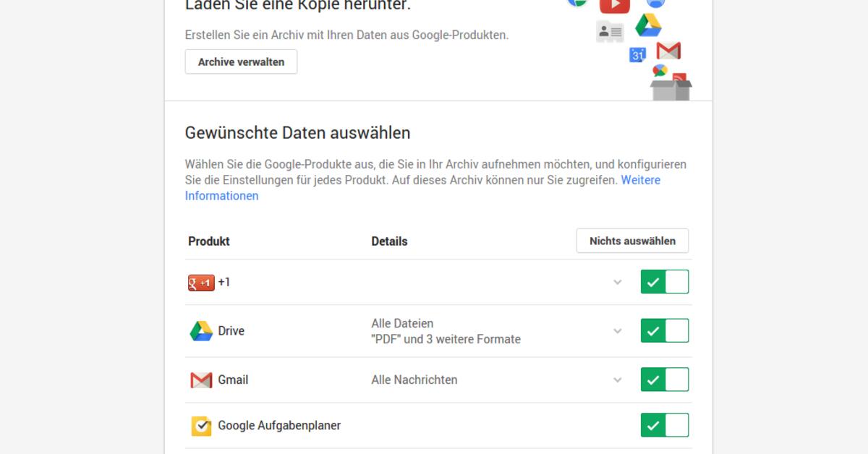
Task: Click the blue calendar 31 icon
Action: pos(637,55)
